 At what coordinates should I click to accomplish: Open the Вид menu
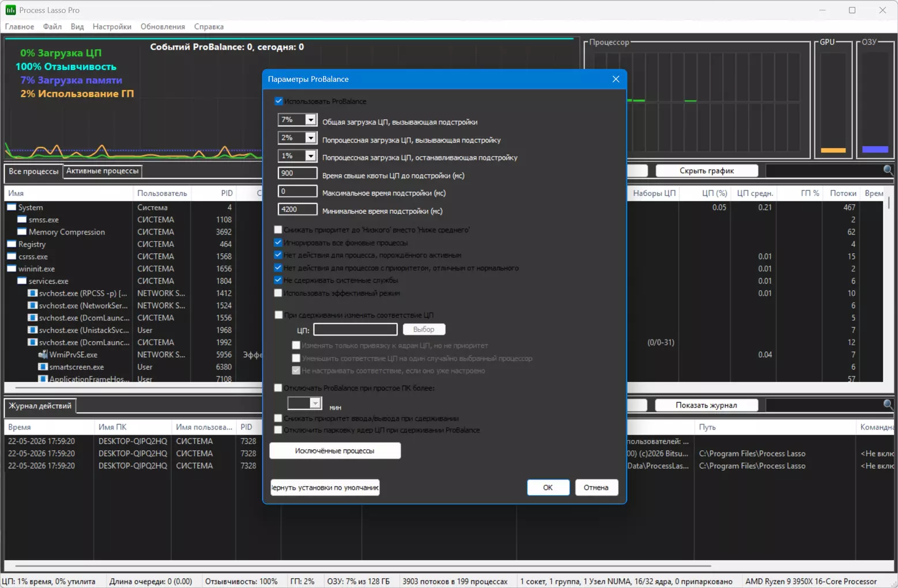tap(77, 27)
